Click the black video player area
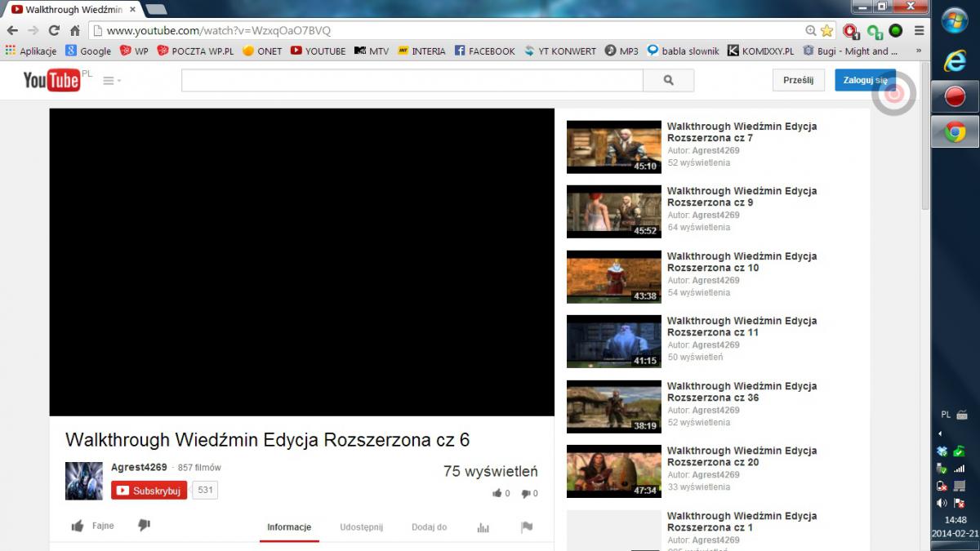The image size is (980, 551). click(301, 262)
